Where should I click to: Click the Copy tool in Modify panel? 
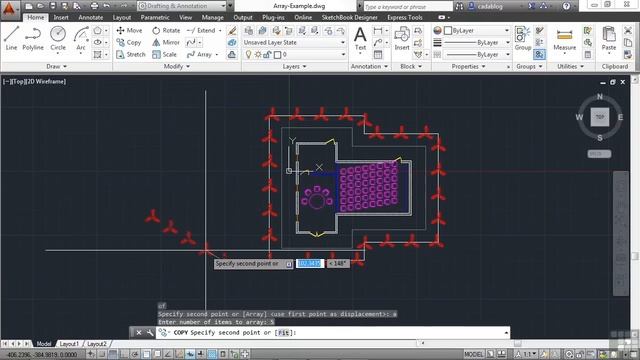tap(129, 42)
